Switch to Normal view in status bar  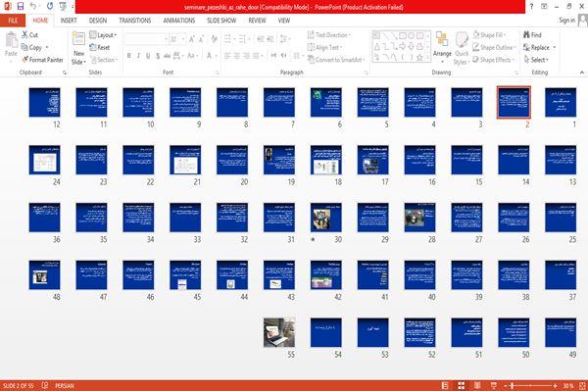click(445, 385)
